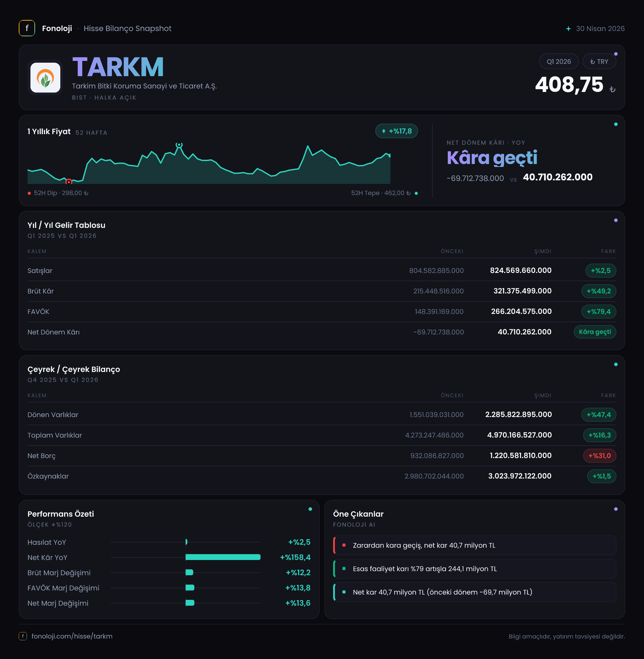Click the 1-year price area chart
This screenshot has height=659, width=644.
point(209,164)
